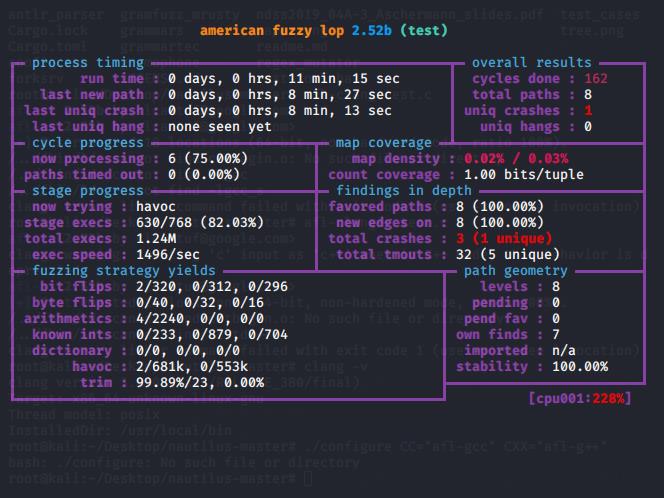The width and height of the screenshot is (664, 498).
Task: Click trim value '99.89%/23, 0.00%'
Action: tap(200, 383)
